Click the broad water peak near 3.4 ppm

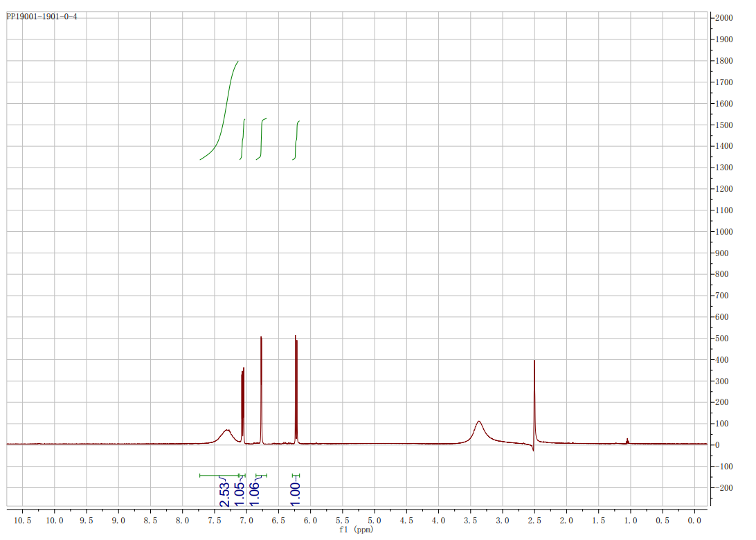coord(479,424)
